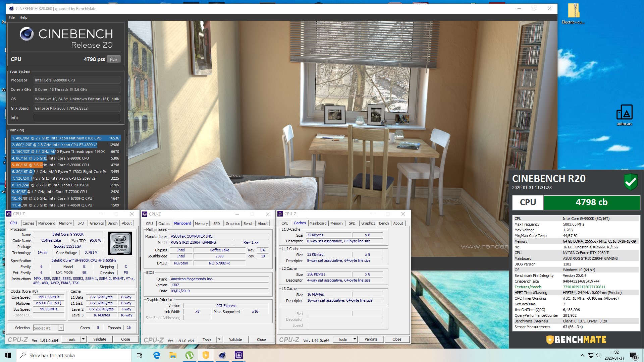
Task: Click Close button in Caches CPU-Z window
Action: pyautogui.click(x=397, y=339)
